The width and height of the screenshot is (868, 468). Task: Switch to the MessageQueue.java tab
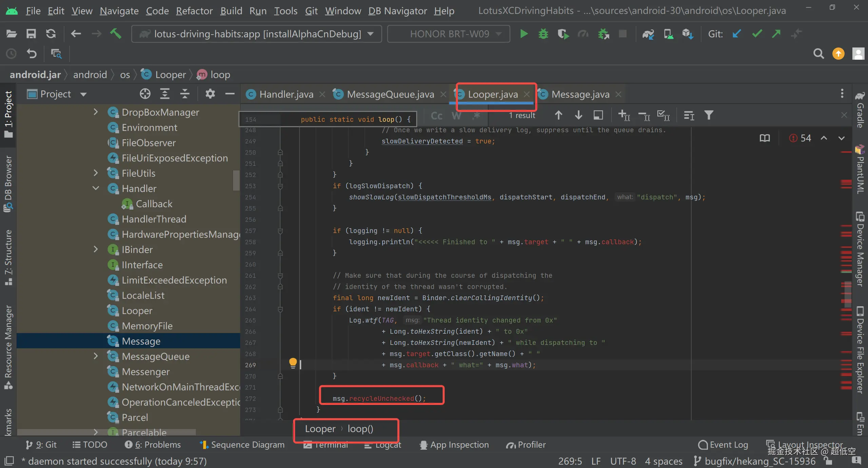point(390,94)
